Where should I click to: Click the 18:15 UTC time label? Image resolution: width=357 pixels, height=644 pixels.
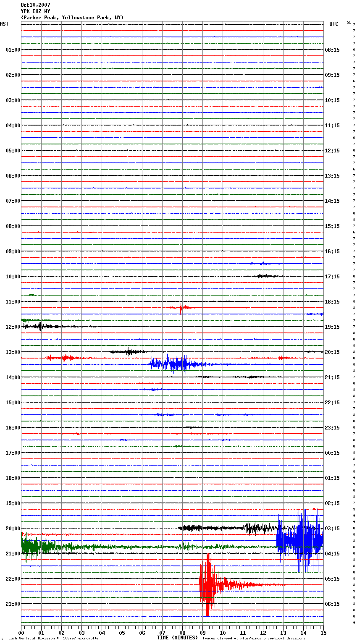click(332, 302)
